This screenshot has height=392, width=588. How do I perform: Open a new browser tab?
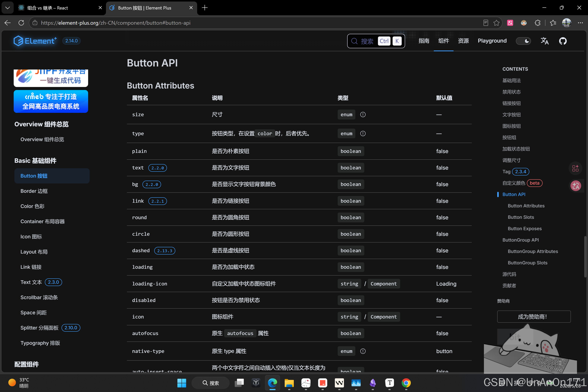tap(205, 8)
